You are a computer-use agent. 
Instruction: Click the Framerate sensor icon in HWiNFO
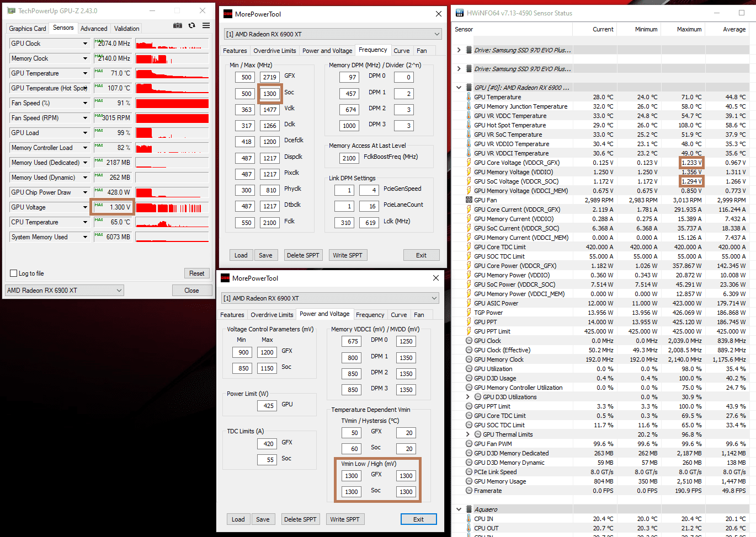point(469,491)
